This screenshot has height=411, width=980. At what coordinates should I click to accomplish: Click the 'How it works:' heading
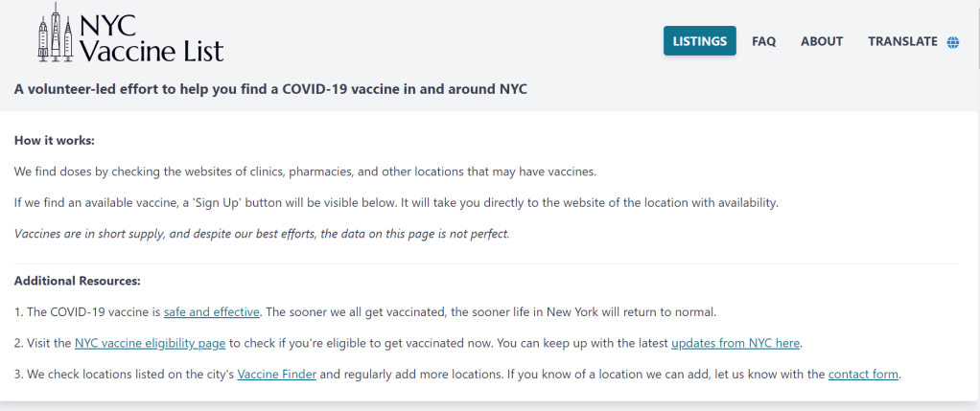point(55,141)
